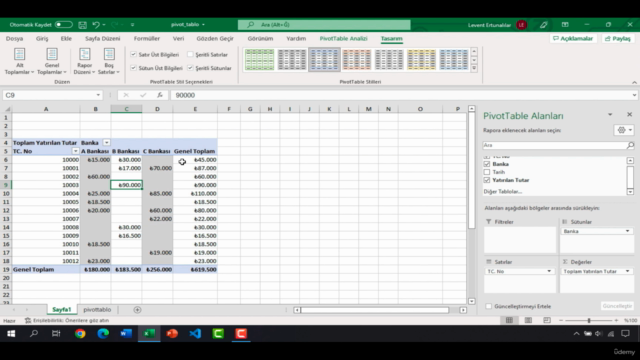Close the PivotTable Alanları pane
The width and height of the screenshot is (640, 360).
[629, 115]
